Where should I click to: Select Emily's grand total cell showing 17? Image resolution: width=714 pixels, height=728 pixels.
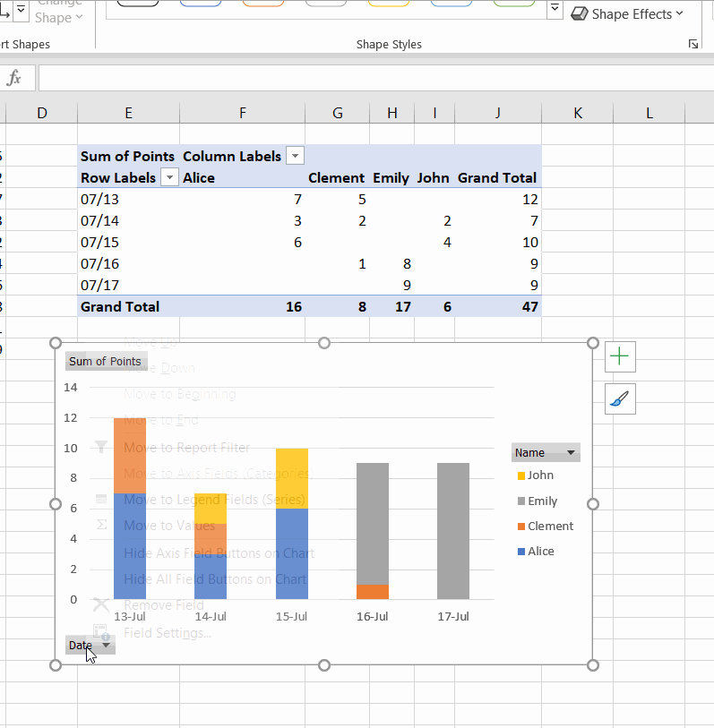[392, 306]
